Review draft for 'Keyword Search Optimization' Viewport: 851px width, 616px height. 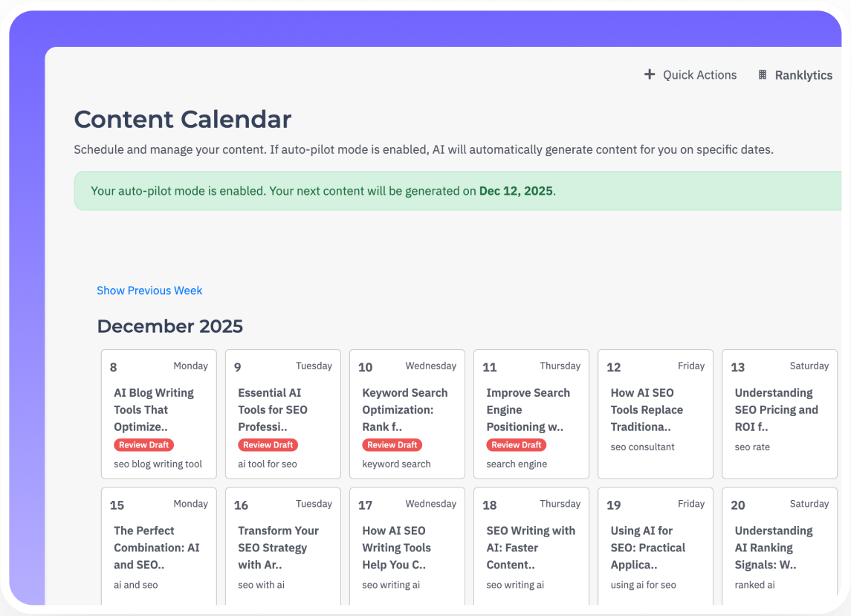click(392, 444)
